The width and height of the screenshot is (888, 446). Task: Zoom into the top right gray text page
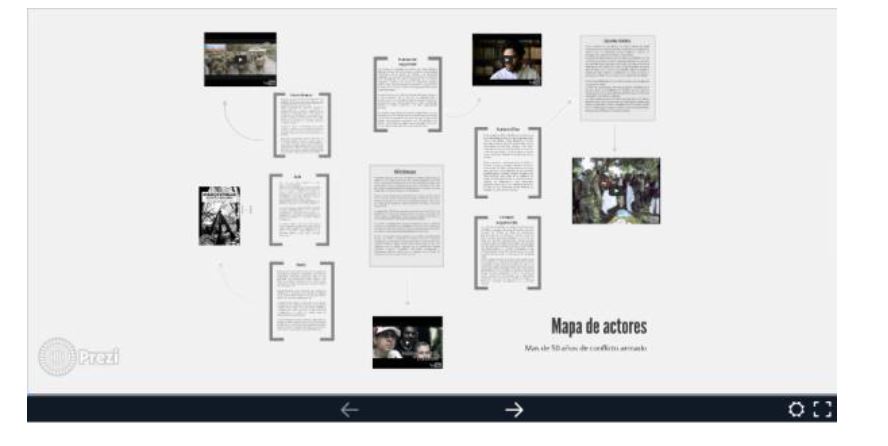point(617,78)
